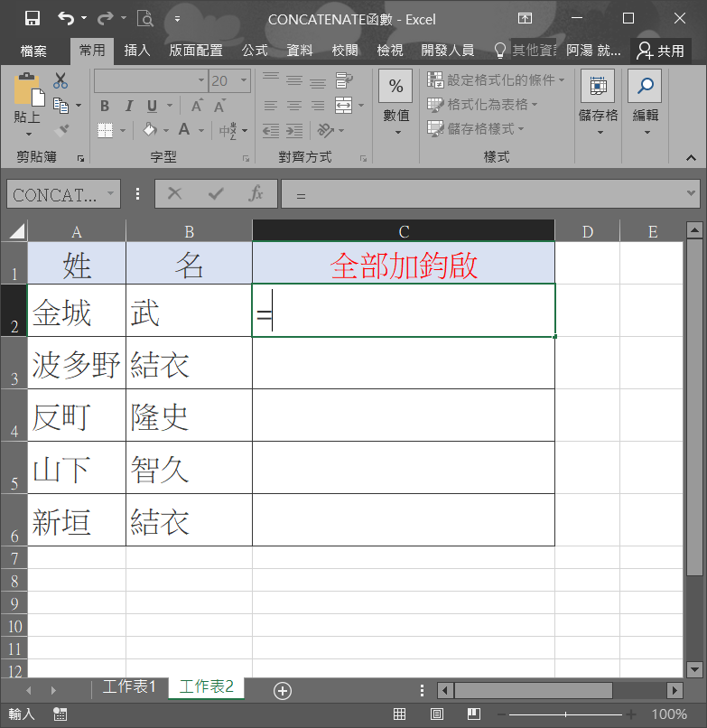Switch to Page Layout view icon
707x728 pixels.
(437, 714)
